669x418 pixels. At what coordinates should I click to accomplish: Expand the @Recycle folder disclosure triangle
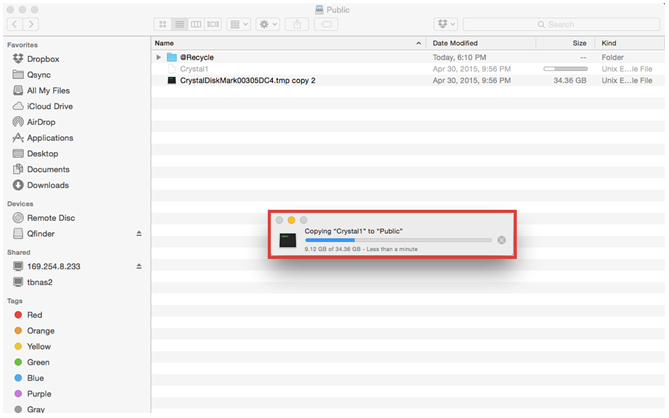(x=159, y=57)
